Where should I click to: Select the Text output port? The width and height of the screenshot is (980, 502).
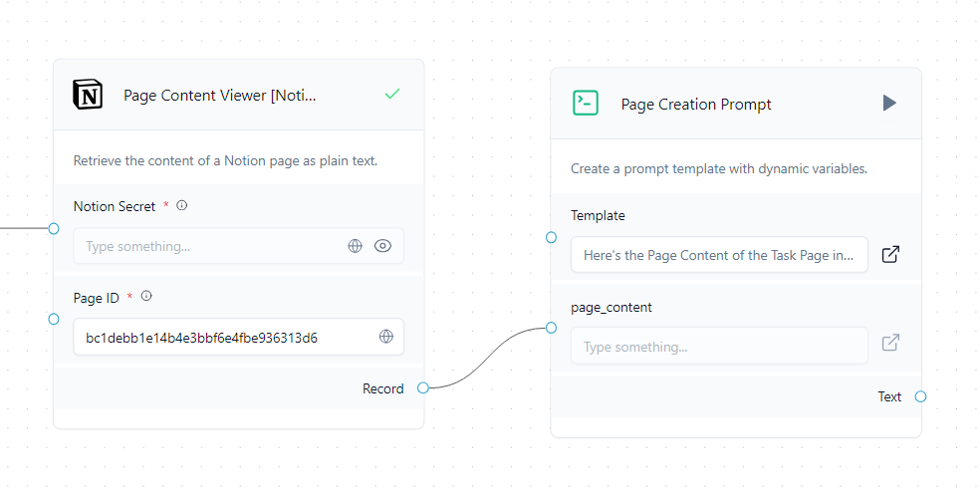[920, 396]
